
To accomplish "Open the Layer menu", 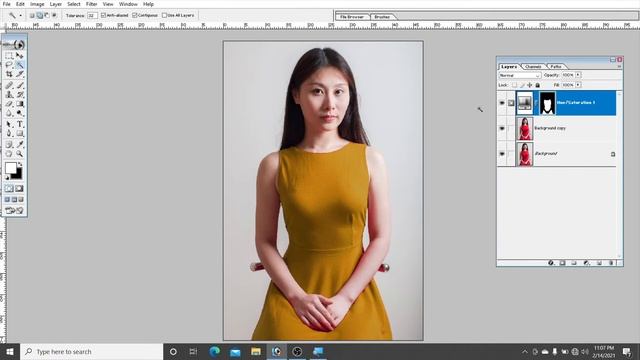I will 56,4.
